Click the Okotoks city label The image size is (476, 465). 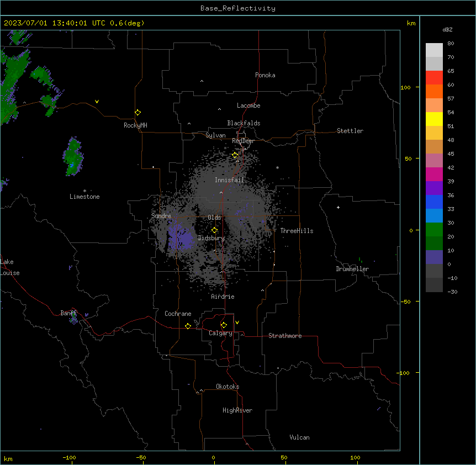228,387
